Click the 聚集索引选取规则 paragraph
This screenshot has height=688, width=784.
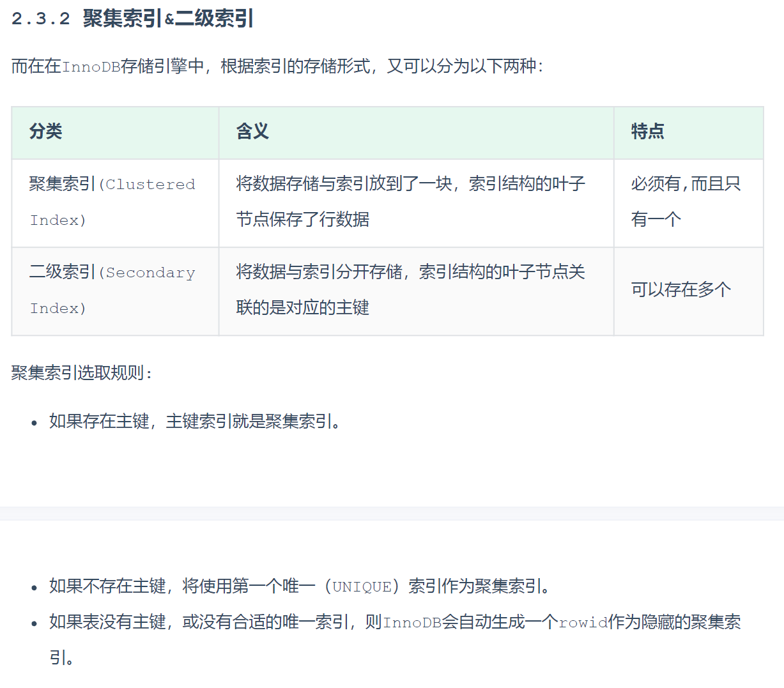82,373
